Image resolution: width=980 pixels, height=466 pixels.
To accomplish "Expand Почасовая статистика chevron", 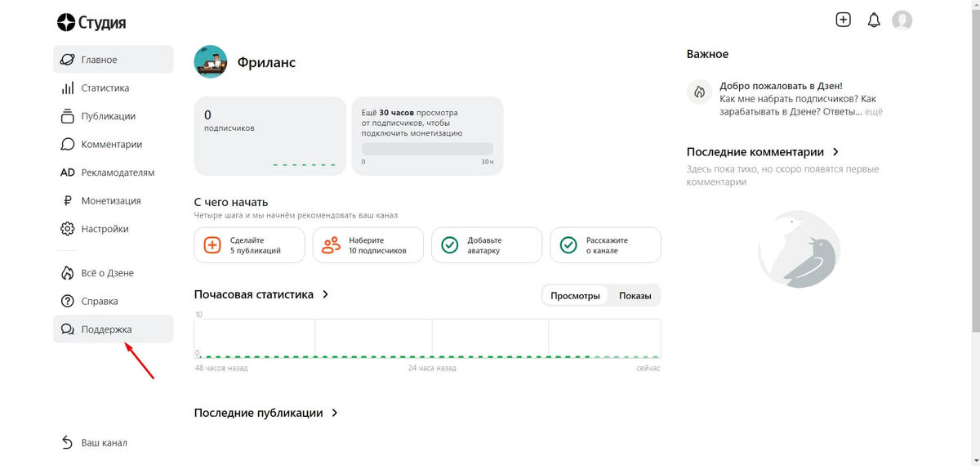I will 326,294.
